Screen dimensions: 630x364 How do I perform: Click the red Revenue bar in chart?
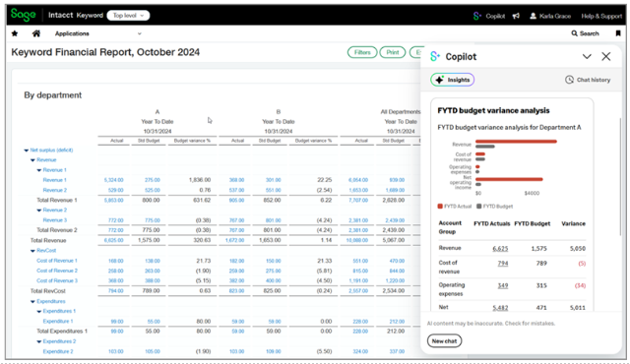[x=516, y=142]
